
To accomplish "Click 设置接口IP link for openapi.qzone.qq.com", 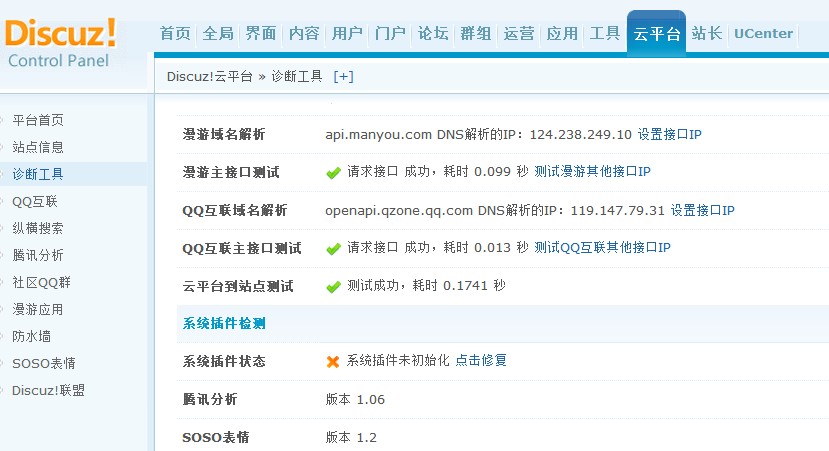I will pos(703,210).
